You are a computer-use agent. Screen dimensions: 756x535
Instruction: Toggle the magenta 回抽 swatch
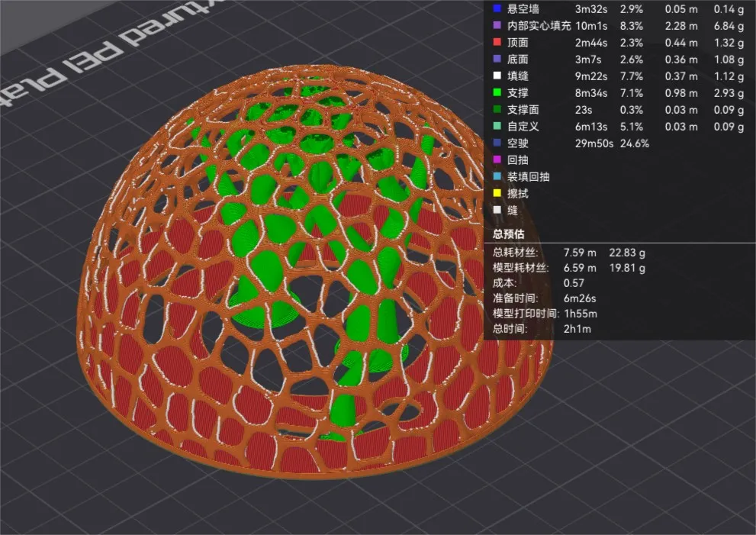pyautogui.click(x=497, y=160)
